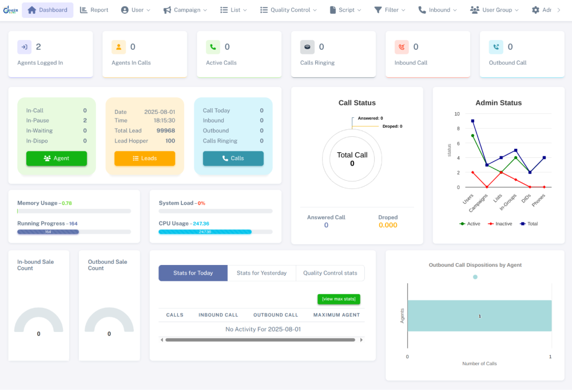Open the Campaign dropdown menu
The height and width of the screenshot is (392, 572).
click(x=184, y=10)
